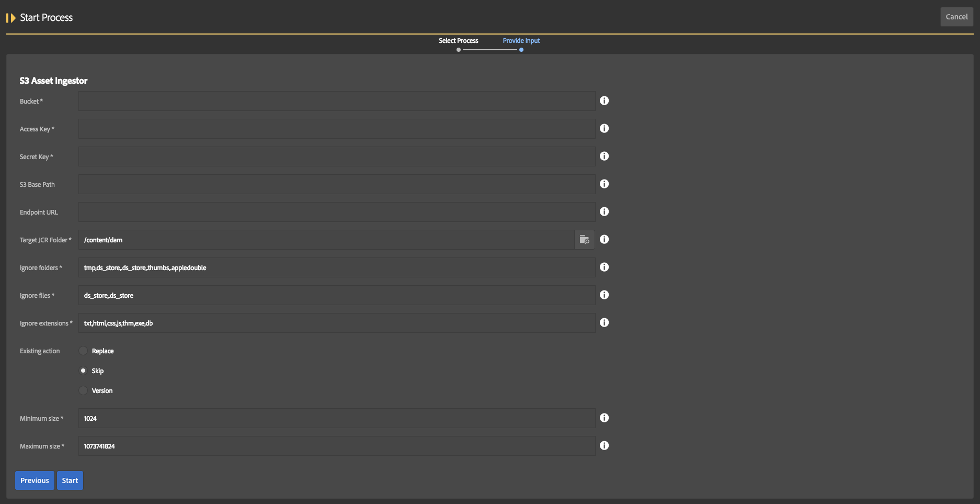Go back to the Select Process step

coord(458,40)
